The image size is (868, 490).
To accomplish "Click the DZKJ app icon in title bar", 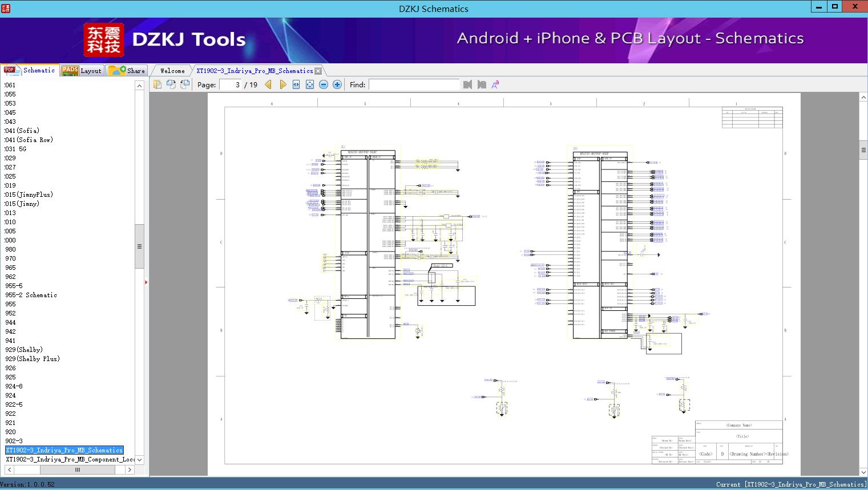I will click(6, 8).
